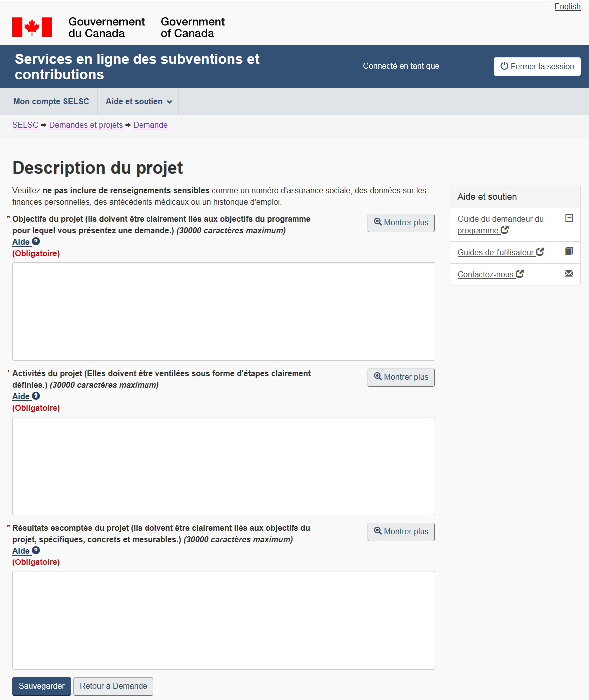Expand Activités du projet with Montrer plus
Viewport: 589px width, 700px height.
(401, 377)
